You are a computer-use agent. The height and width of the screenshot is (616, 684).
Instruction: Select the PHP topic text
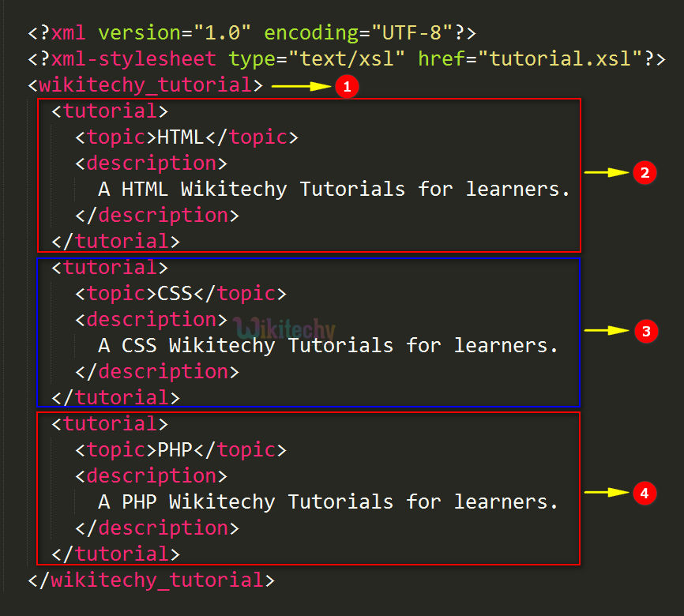click(x=175, y=450)
